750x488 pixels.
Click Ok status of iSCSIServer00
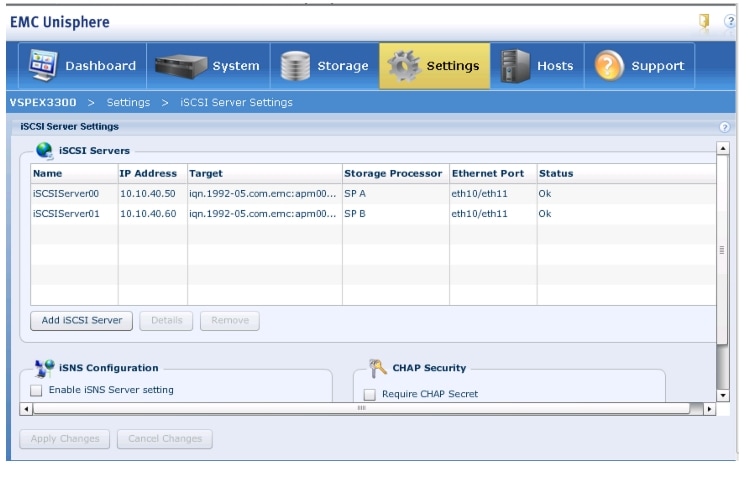[545, 194]
